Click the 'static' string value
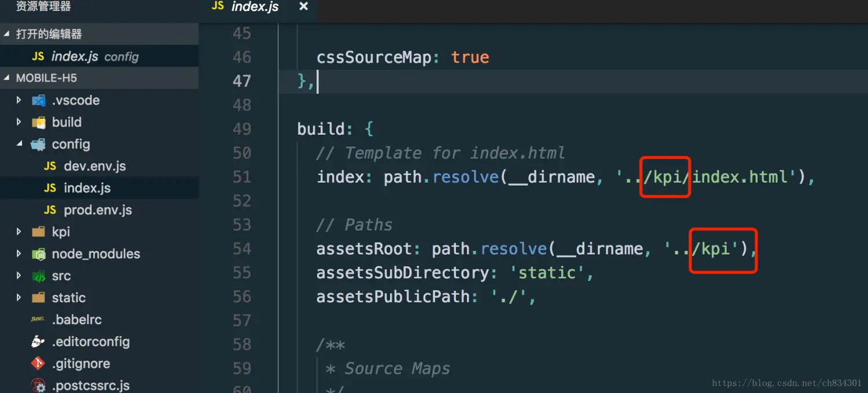The width and height of the screenshot is (868, 393). coord(547,273)
